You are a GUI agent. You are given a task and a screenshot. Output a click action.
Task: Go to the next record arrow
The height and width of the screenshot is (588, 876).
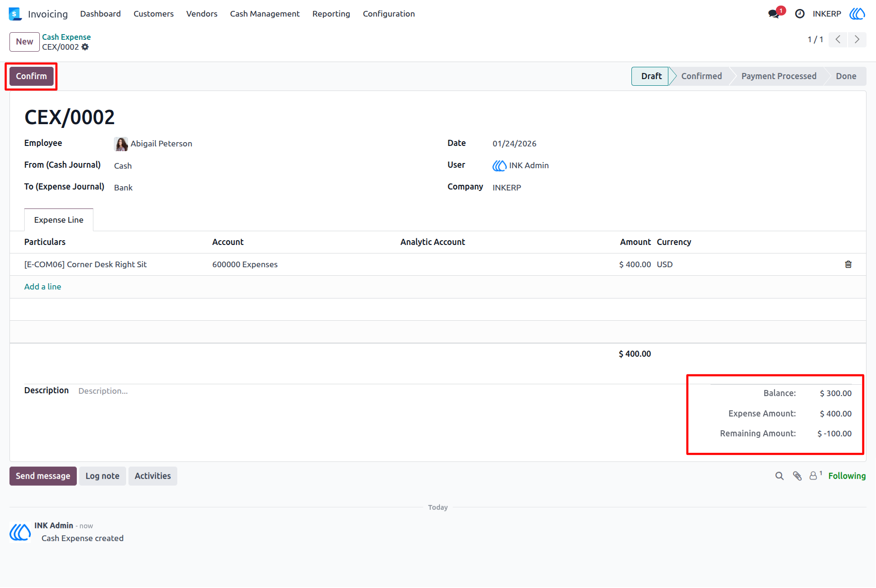(x=857, y=39)
